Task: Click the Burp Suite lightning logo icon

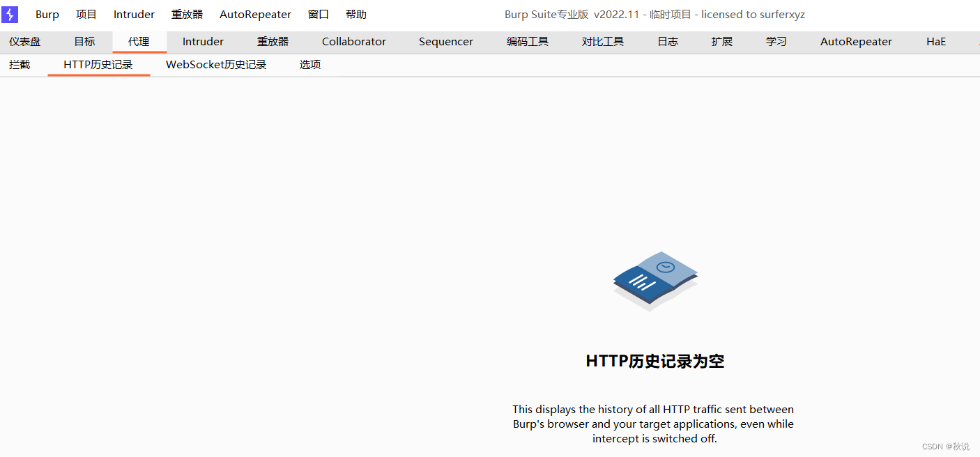Action: 10,15
